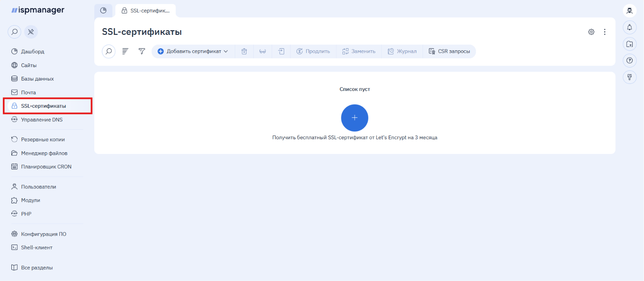The width and height of the screenshot is (644, 281).
Task: Select the SSL-сертифик... tab
Action: (145, 10)
